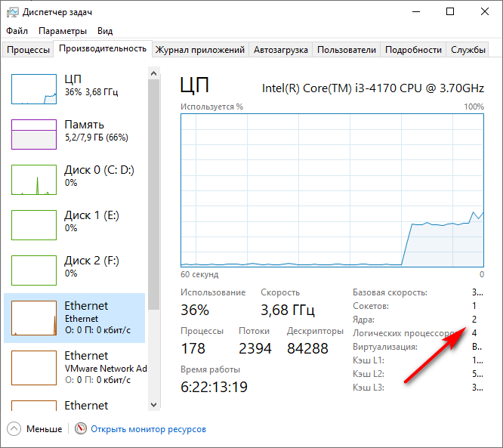Click the Процессы count 178
This screenshot has width=503, height=448.
pyautogui.click(x=193, y=348)
